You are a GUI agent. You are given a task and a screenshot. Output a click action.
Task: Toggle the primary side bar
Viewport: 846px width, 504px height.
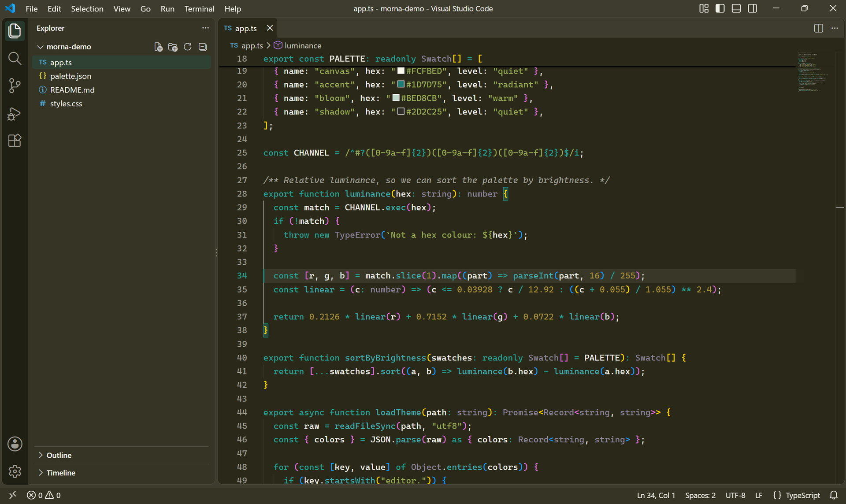(720, 8)
